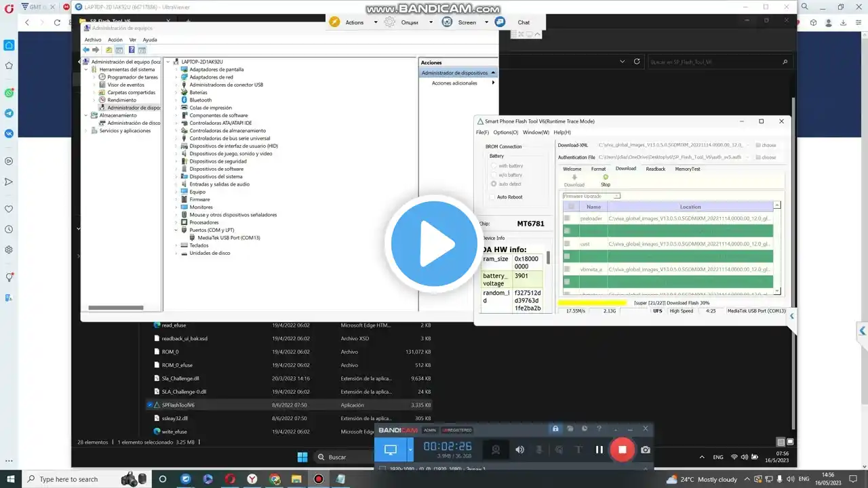Click Bandicam screenshot camera icon

pos(646,449)
